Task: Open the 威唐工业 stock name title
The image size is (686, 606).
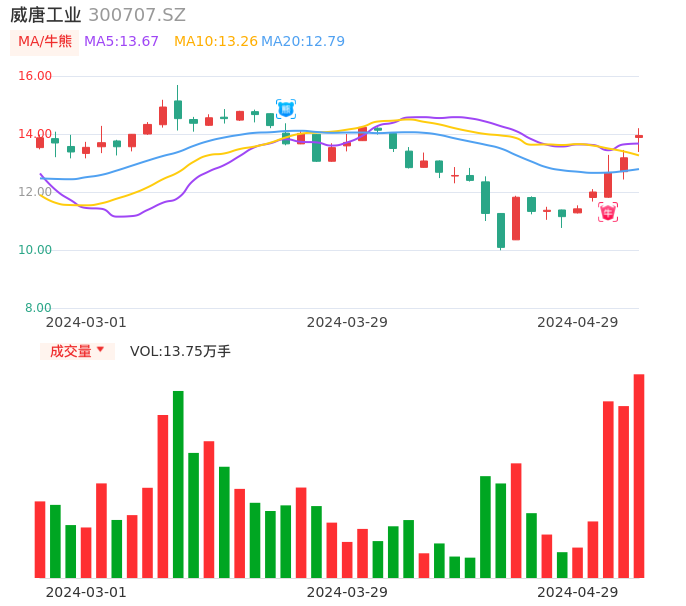Action: [46, 15]
